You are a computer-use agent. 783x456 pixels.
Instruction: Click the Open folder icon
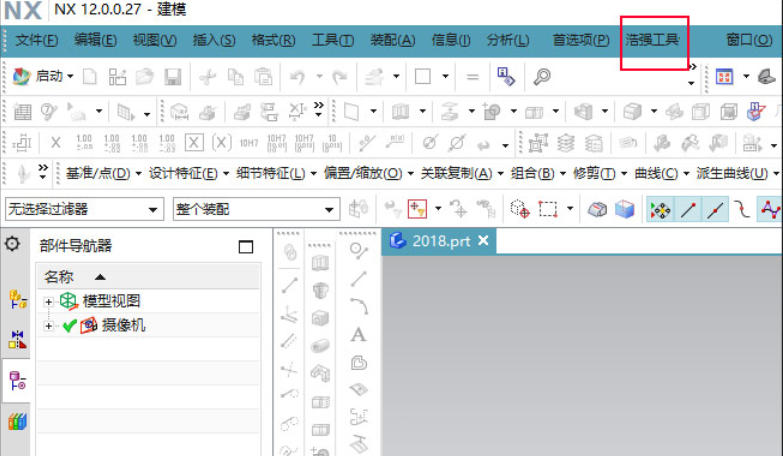pos(145,76)
